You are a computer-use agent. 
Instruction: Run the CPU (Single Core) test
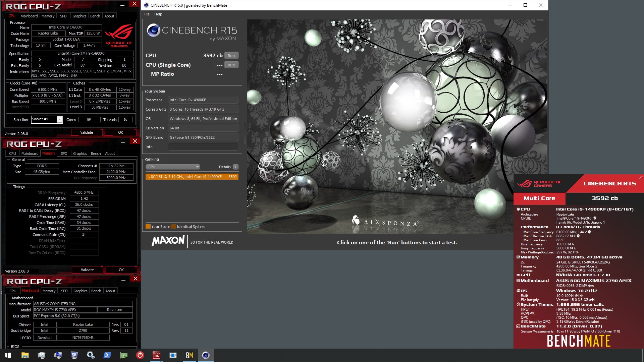(x=231, y=65)
